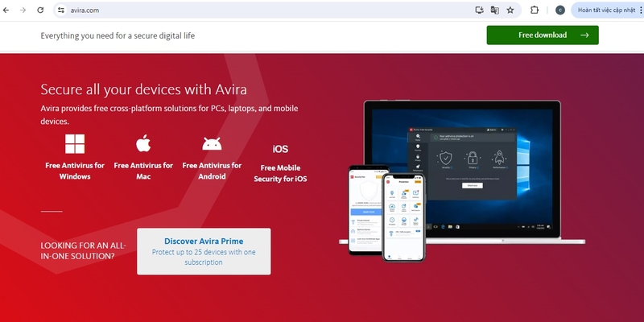Open the Chrome three-dot menu
This screenshot has height=322, width=644.
pyautogui.click(x=641, y=10)
